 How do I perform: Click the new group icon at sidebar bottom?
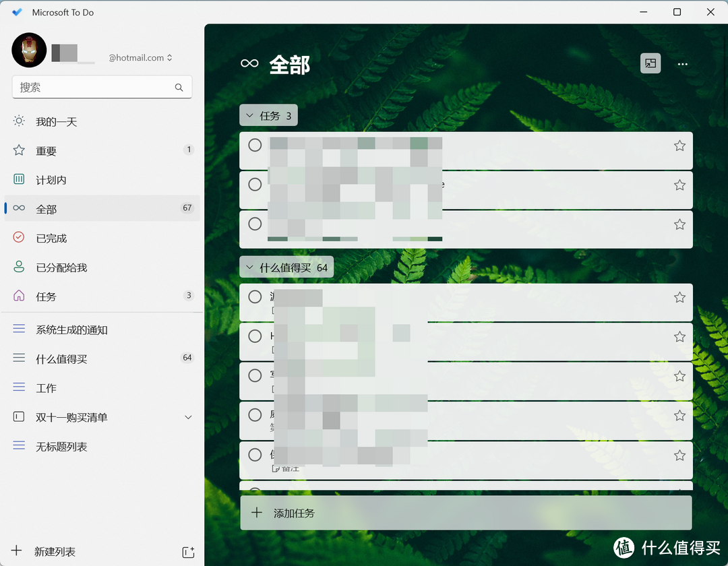click(188, 552)
